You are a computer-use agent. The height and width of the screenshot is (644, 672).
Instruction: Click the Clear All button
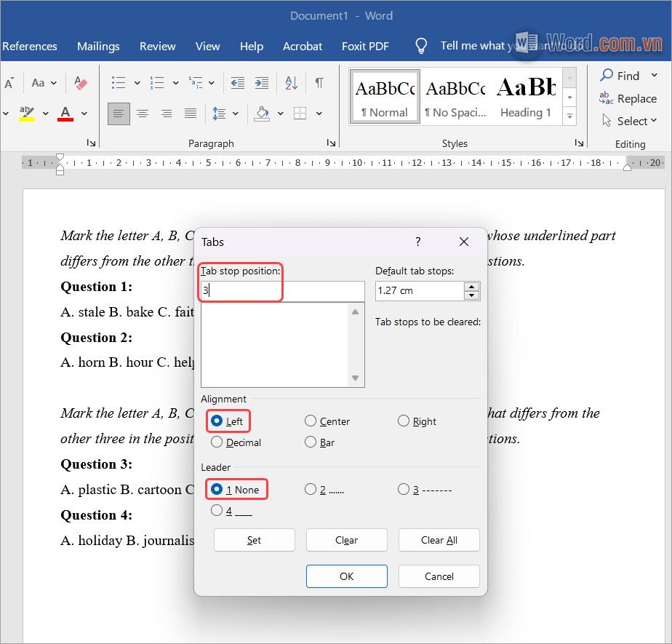[x=439, y=540]
